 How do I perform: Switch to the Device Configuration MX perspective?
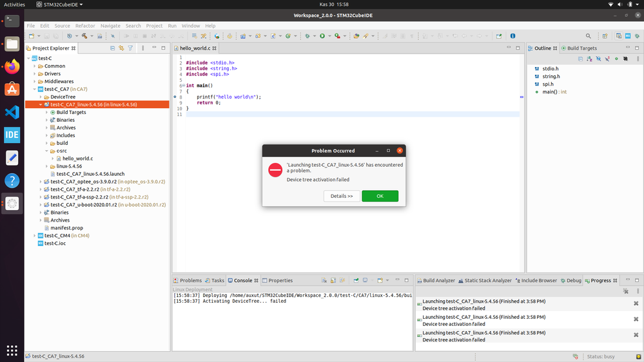628,36
